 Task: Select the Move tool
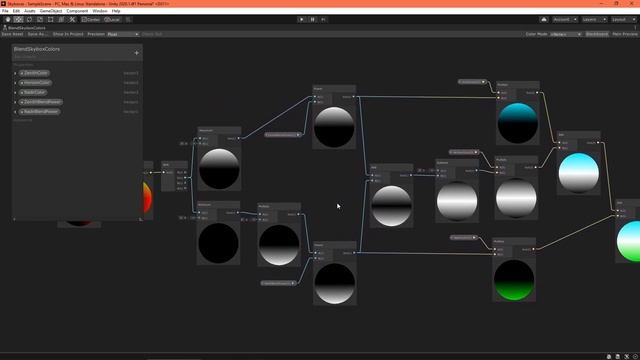pos(18,20)
